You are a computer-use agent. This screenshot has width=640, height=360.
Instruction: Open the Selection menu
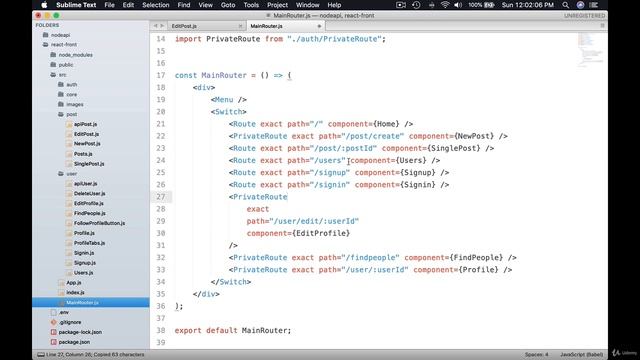(156, 5)
